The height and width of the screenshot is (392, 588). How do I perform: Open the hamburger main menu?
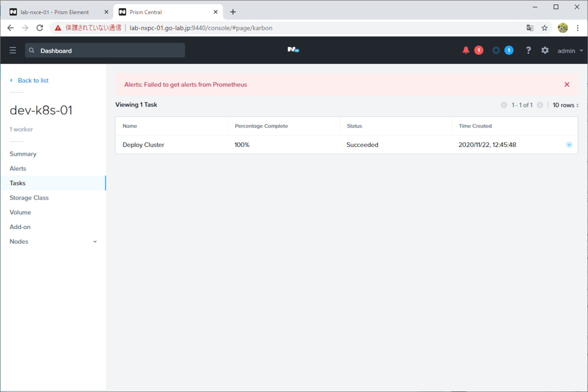pyautogui.click(x=13, y=50)
